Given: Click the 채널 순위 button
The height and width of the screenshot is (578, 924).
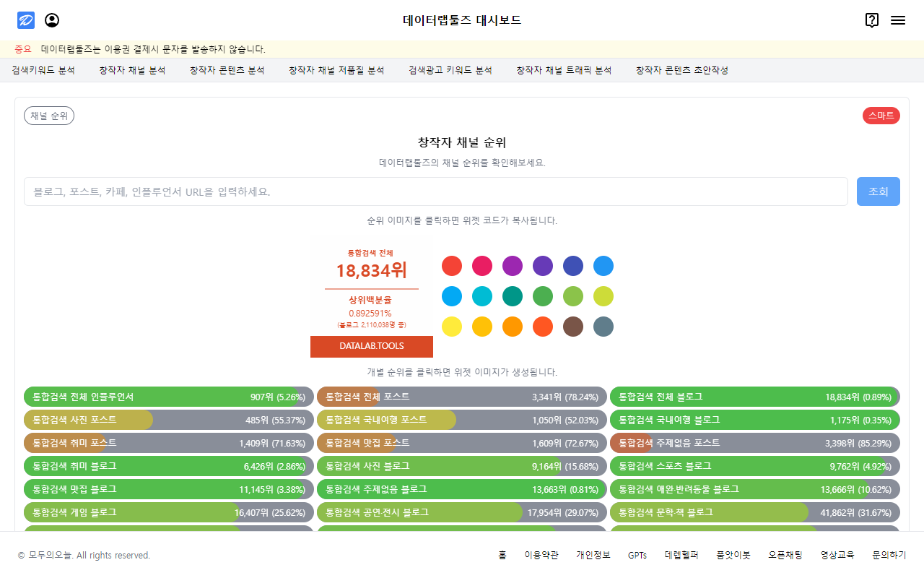Looking at the screenshot, I should coord(48,115).
